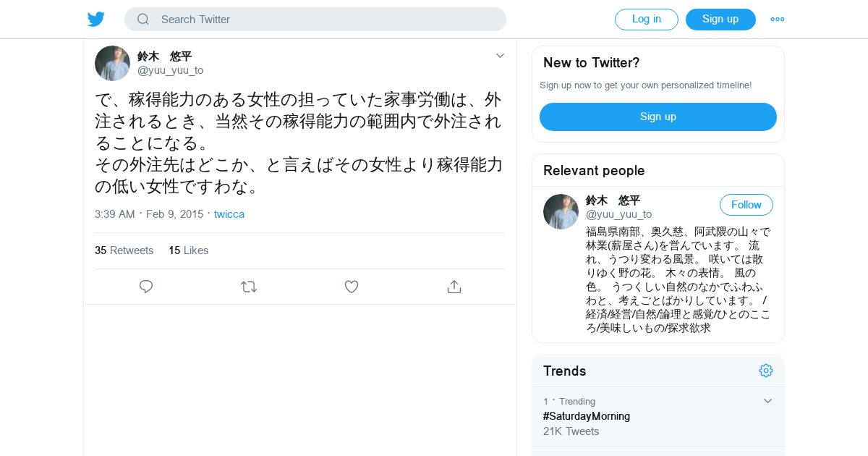Click Sign up in New to Twitter box
This screenshot has height=456, width=868.
658,117
